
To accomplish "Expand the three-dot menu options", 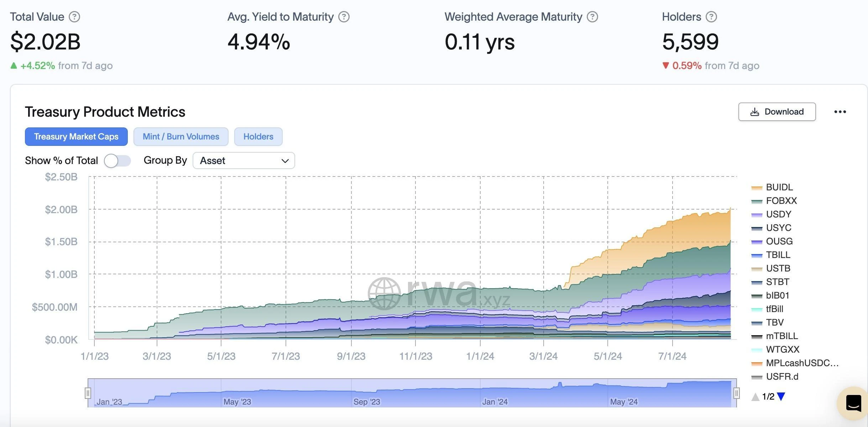I will [x=840, y=111].
